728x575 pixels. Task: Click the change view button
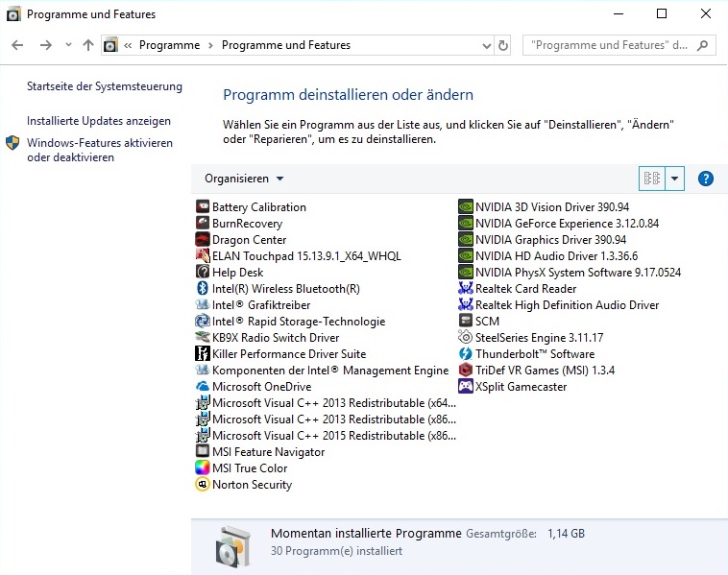click(652, 179)
